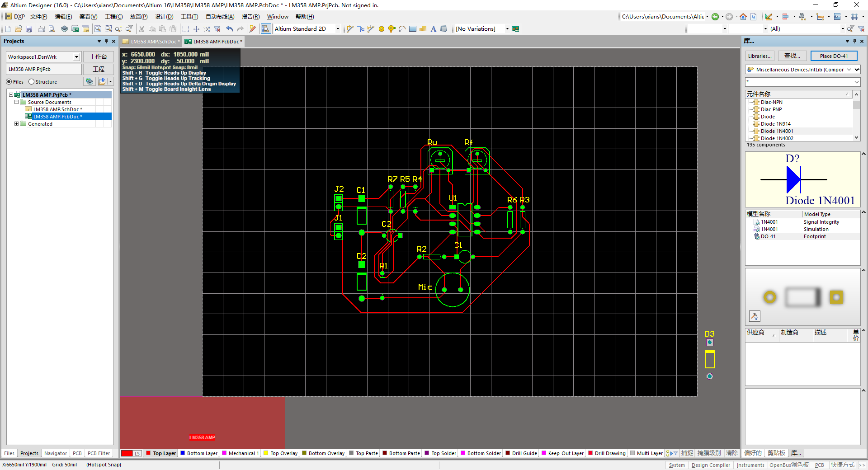This screenshot has height=470, width=868.
Task: Toggle the Projects panel pin
Action: (x=106, y=41)
